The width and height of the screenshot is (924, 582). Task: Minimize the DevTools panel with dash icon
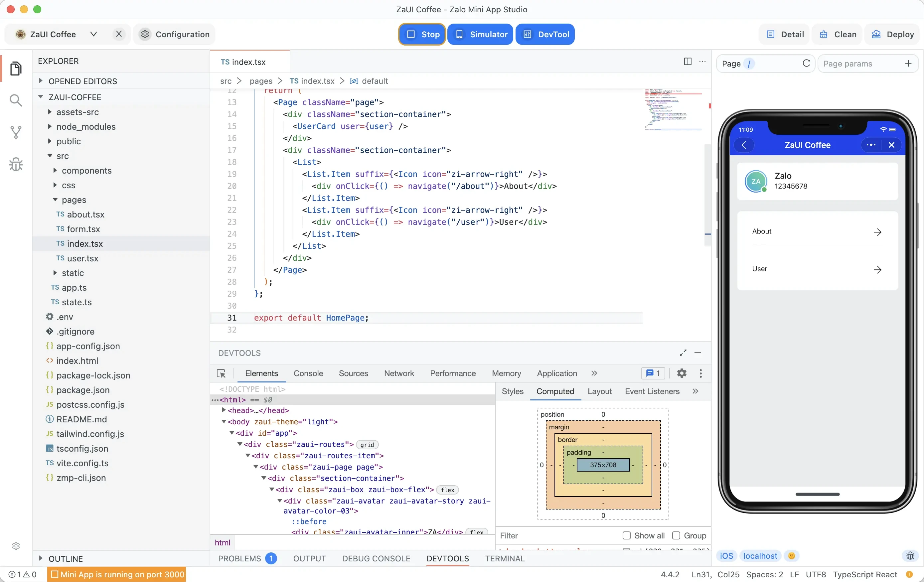698,353
